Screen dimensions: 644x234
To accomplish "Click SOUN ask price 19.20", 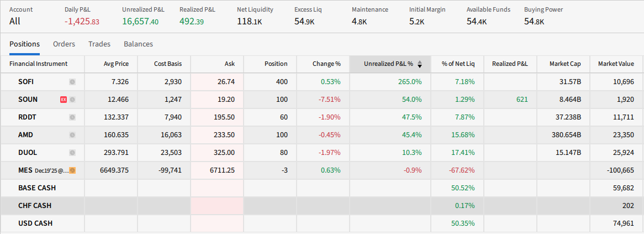I will coord(227,100).
